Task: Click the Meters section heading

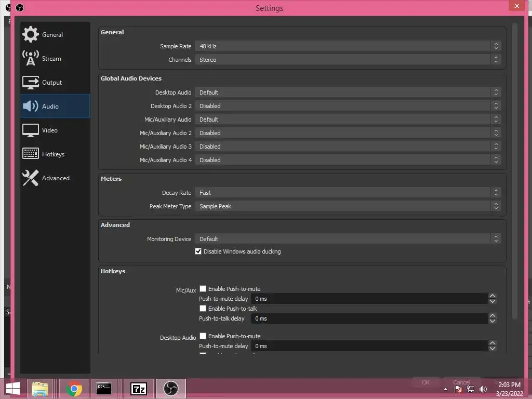Action: (x=111, y=179)
